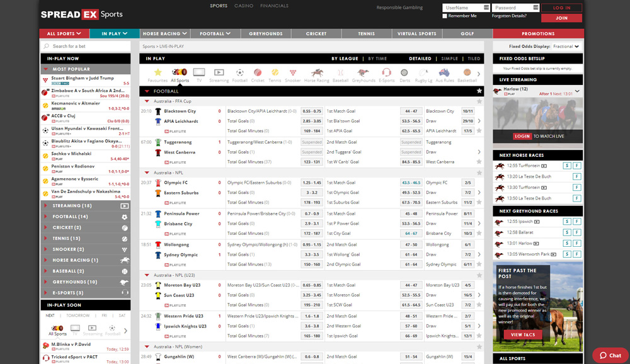Open the Golf menu tab
Screen dimensions: 630x364
tap(467, 34)
